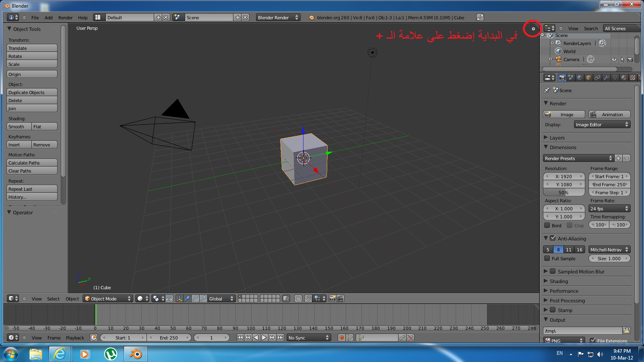Open the Object Data triangle tab
The width and height of the screenshot is (644, 362).
(x=615, y=78)
